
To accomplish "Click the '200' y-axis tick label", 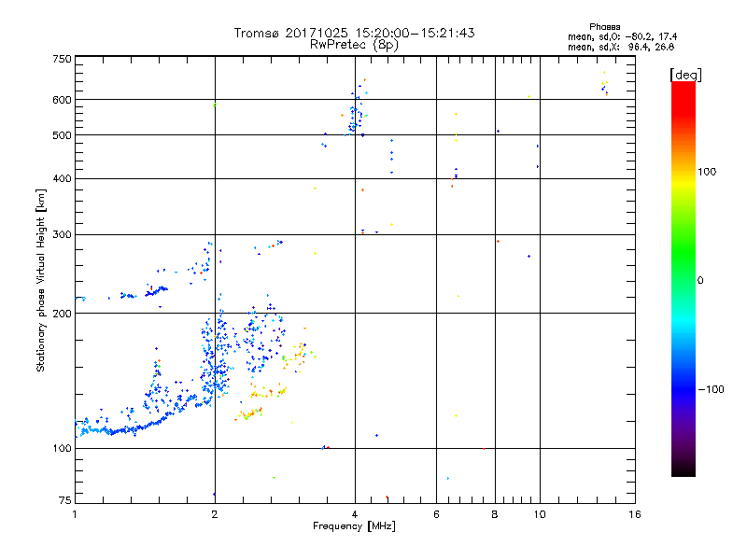I will coord(62,314).
